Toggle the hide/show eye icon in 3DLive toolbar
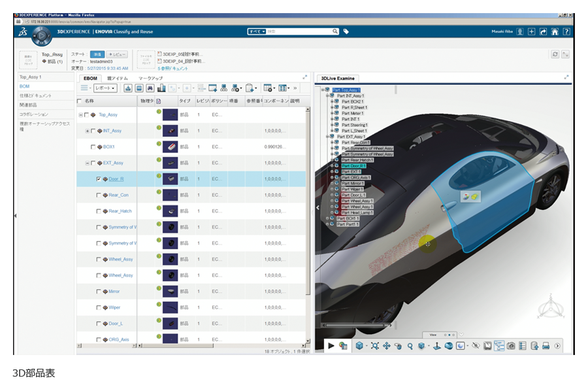Screen dimensions: 588x391 476,346
